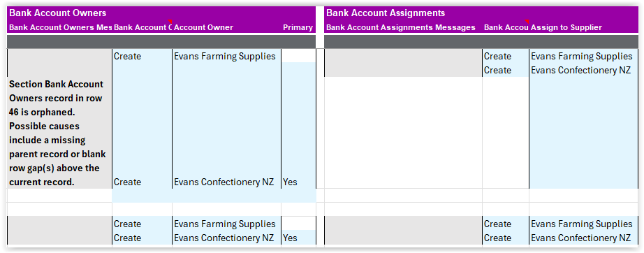Click the Bank Account Assignments Messages column header
The image size is (644, 253).
point(400,27)
